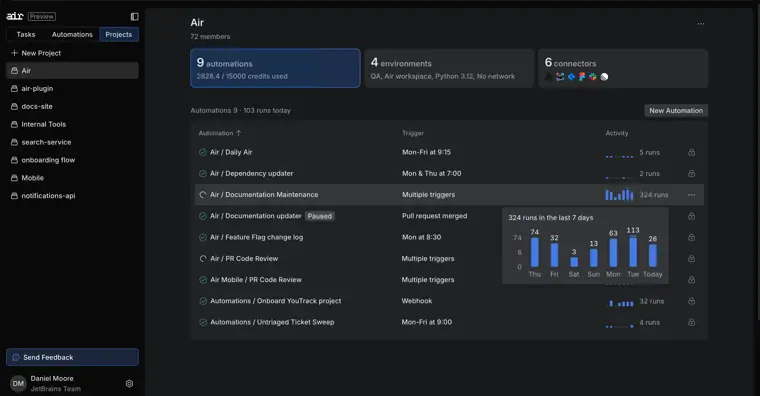Open Air / Daily Air automation

coord(231,152)
